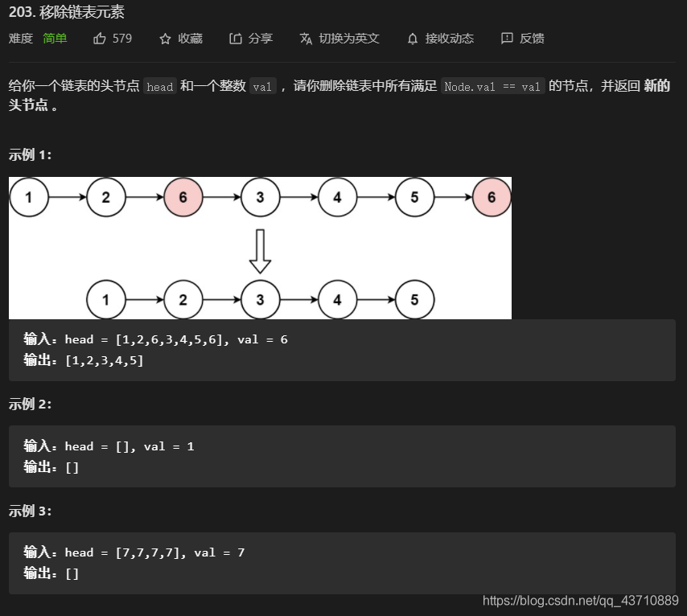Click the share icon
Viewport: 687px width, 616px height.
pos(235,39)
